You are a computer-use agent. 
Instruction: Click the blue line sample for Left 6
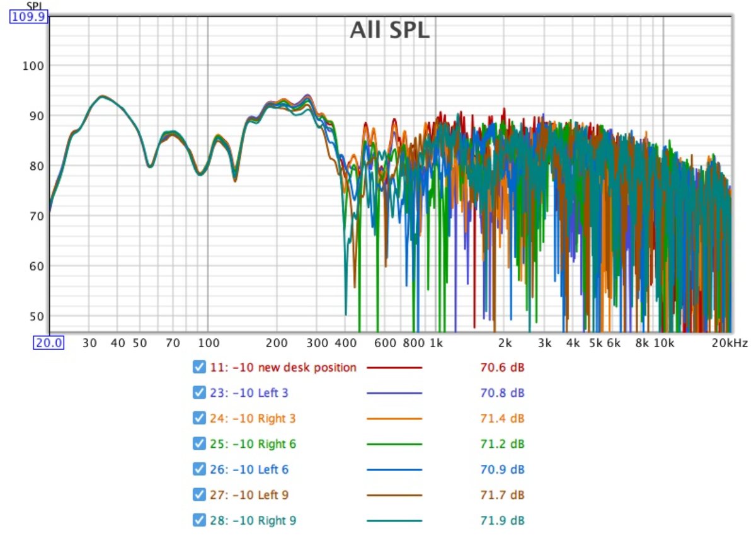[x=394, y=469]
